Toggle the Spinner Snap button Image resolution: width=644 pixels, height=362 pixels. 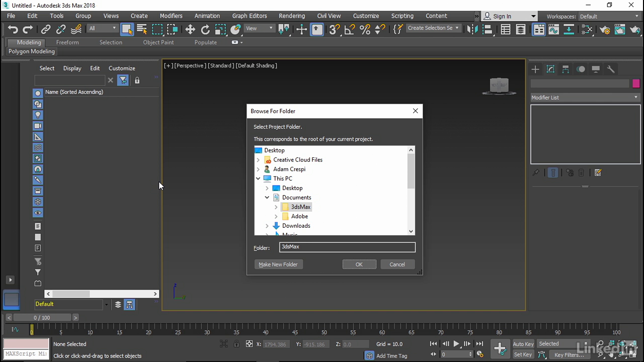click(x=380, y=30)
